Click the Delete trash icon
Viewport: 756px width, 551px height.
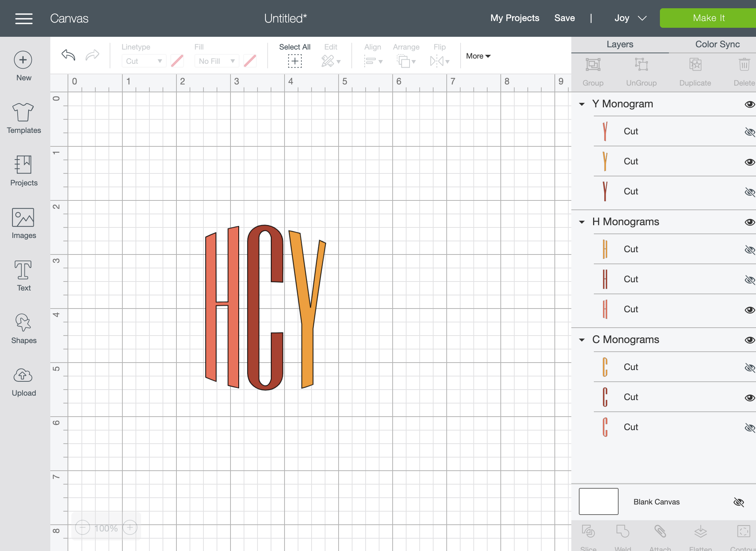[744, 65]
